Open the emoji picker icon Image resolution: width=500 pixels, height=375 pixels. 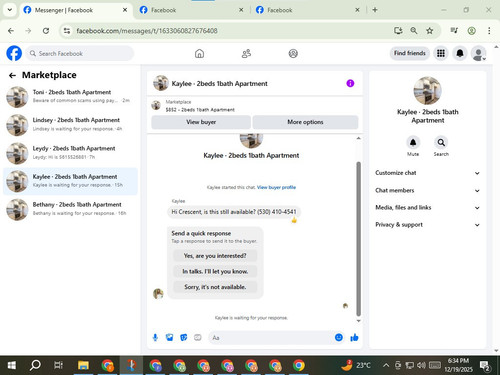tap(339, 338)
